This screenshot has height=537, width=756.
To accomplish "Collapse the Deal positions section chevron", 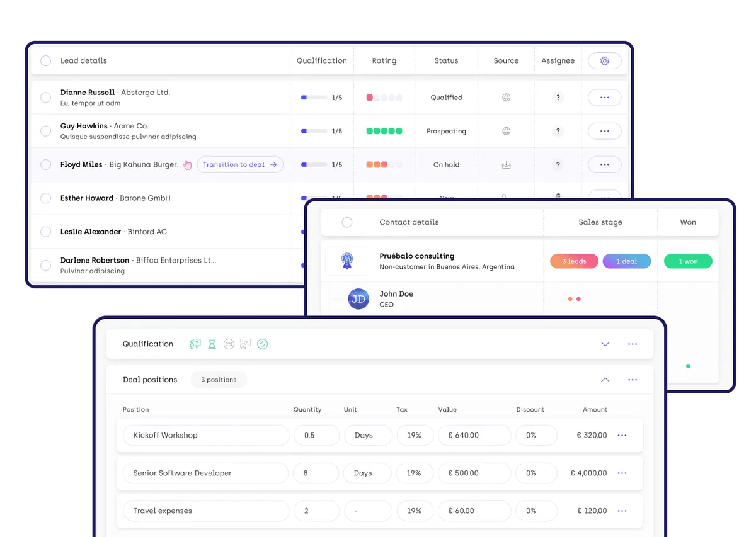I will coord(605,380).
